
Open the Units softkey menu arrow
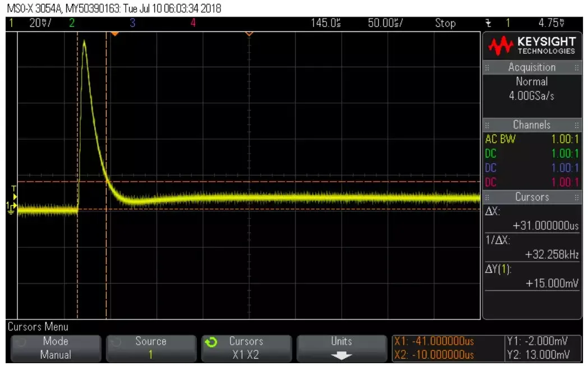341,355
